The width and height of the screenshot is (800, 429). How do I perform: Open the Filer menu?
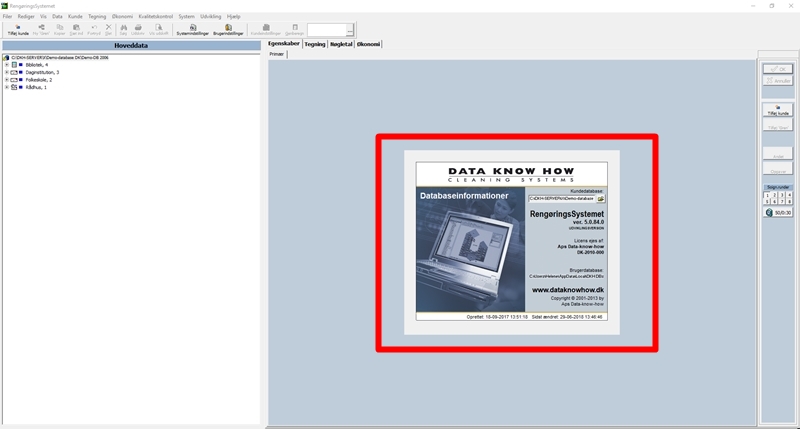(x=7, y=16)
